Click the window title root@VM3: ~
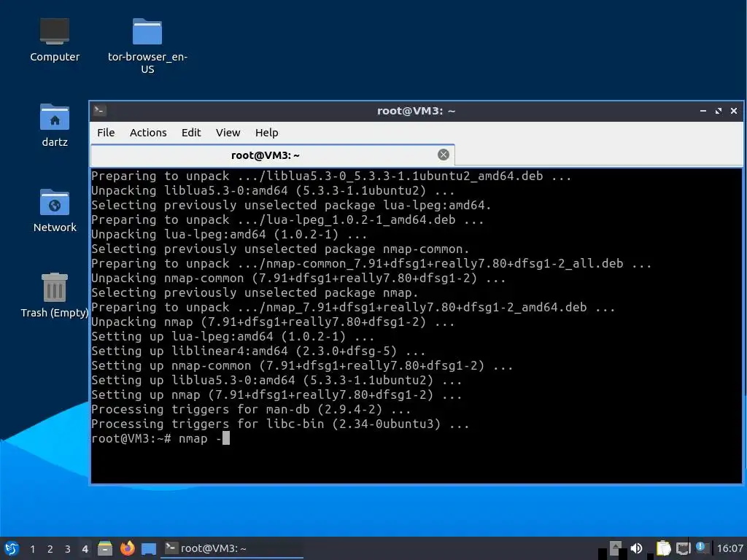 click(x=416, y=111)
